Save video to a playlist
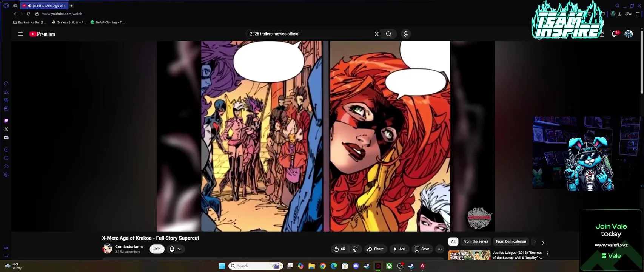 (422, 249)
